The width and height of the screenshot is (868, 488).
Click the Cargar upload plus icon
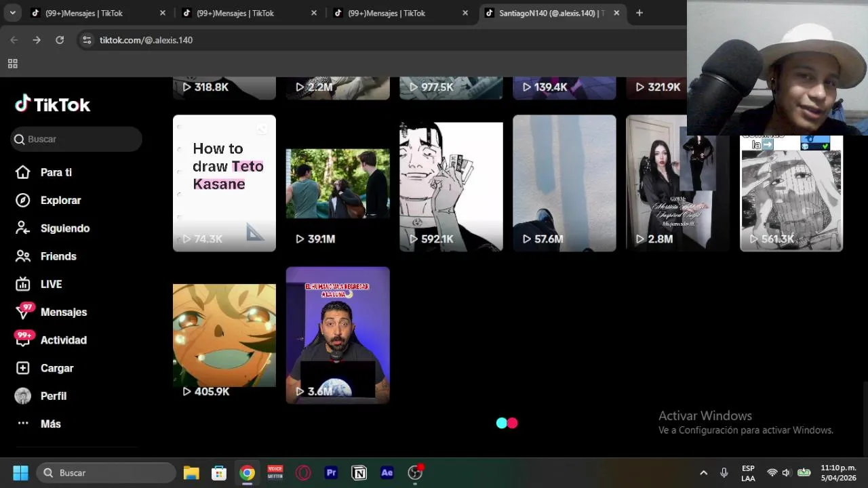point(23,368)
